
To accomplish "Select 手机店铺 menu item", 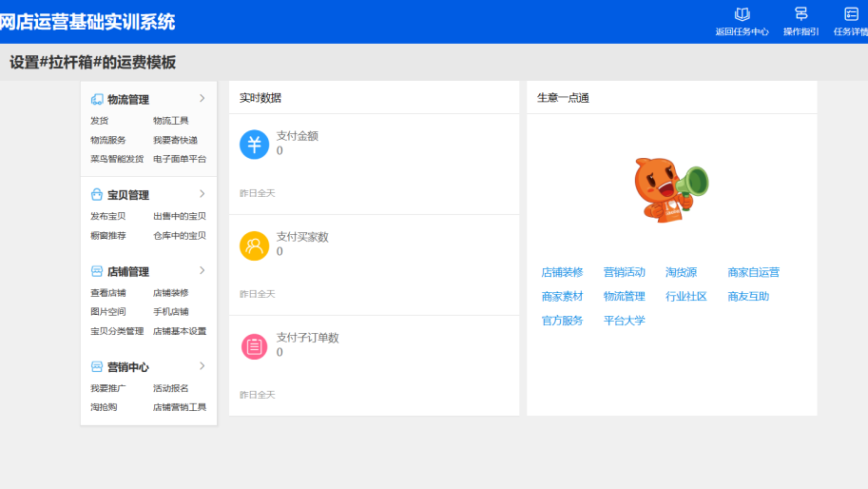I will point(170,312).
